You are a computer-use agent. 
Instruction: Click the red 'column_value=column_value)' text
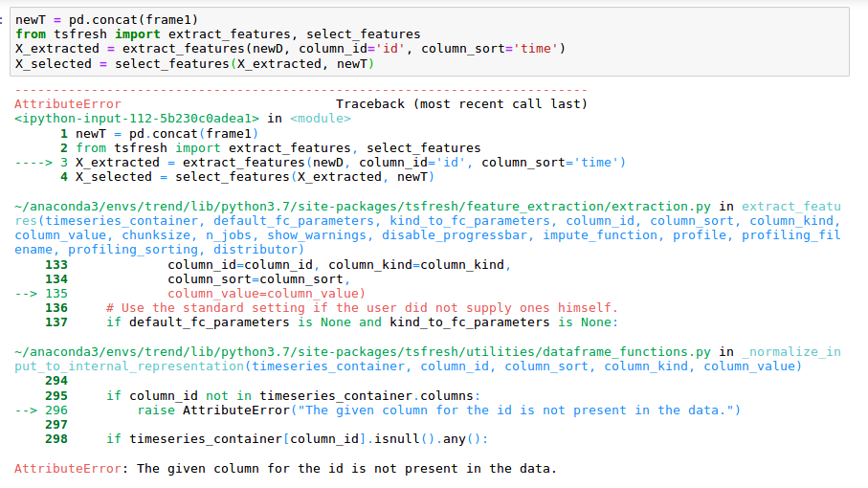pyautogui.click(x=266, y=293)
